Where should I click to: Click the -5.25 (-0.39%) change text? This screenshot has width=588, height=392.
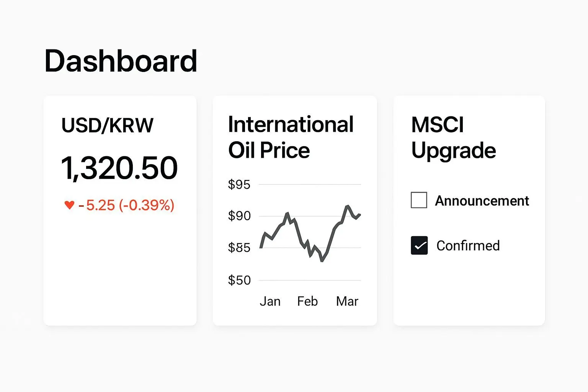coord(126,205)
